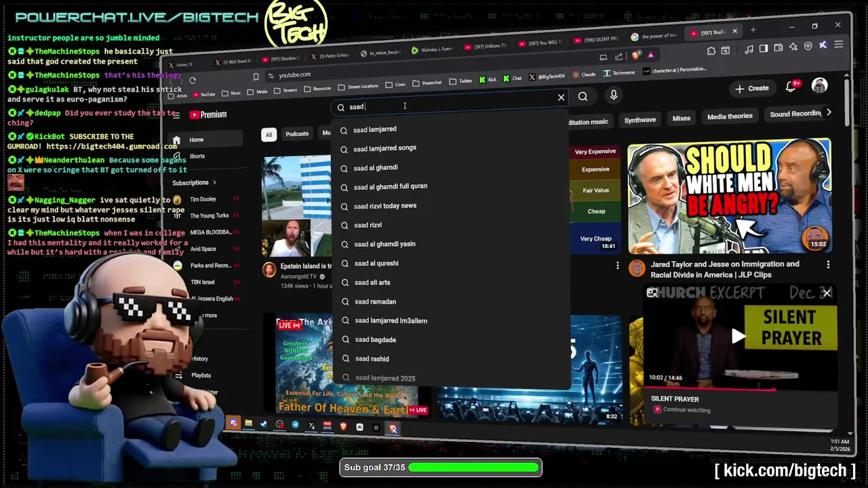Viewport: 868px width, 488px height.
Task: Select the Podcasts filter chip
Action: point(297,134)
